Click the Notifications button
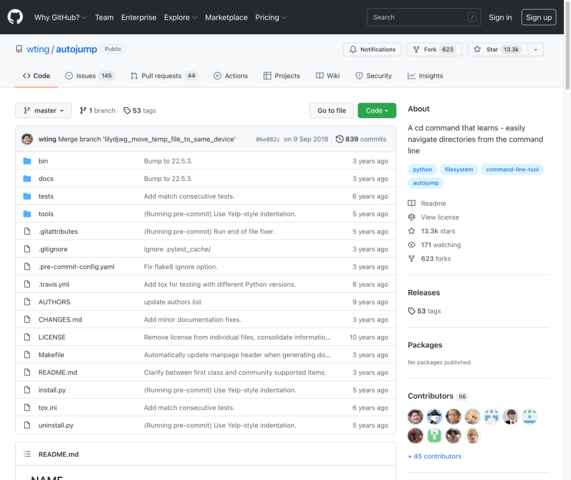 (372, 50)
